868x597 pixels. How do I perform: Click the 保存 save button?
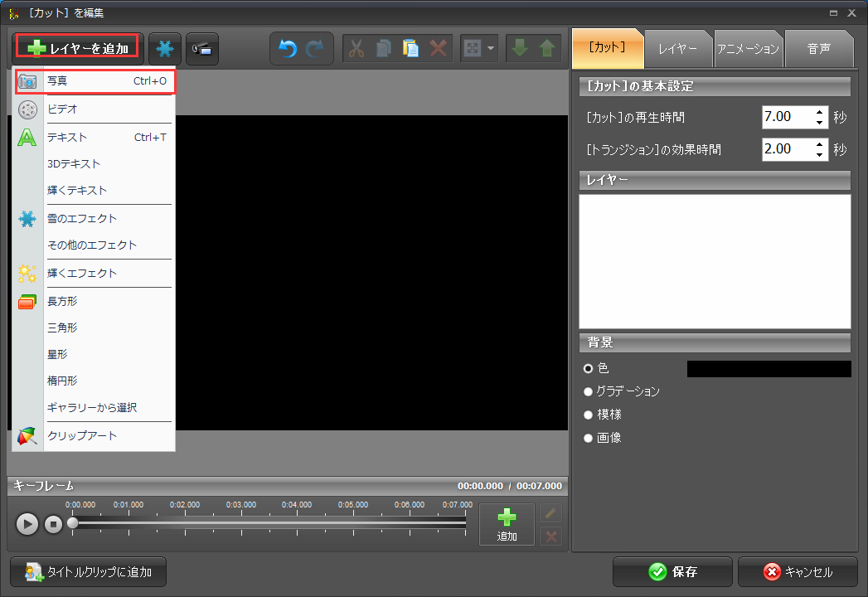(x=672, y=572)
